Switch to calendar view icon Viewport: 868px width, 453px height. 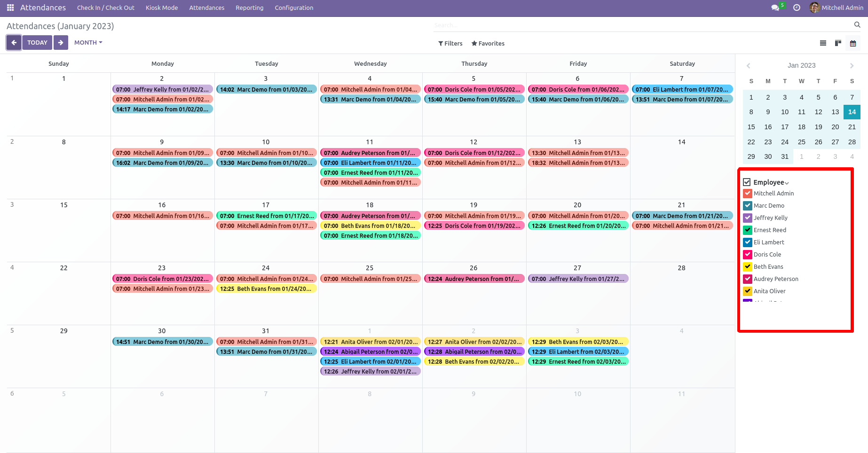853,43
